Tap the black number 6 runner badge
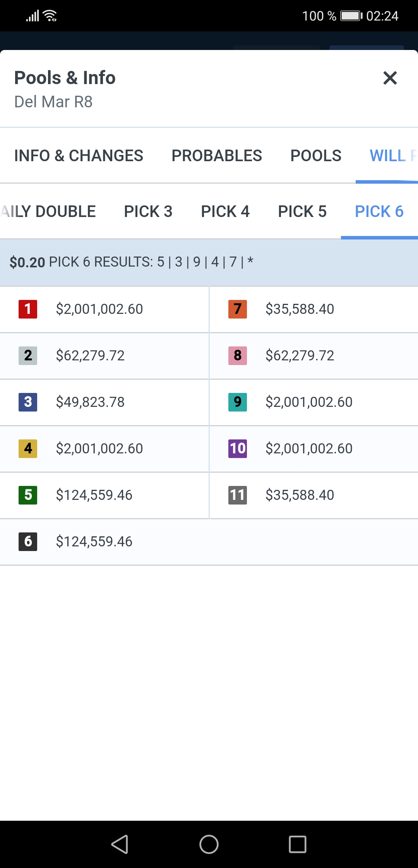This screenshot has width=418, height=868. pos(28,542)
